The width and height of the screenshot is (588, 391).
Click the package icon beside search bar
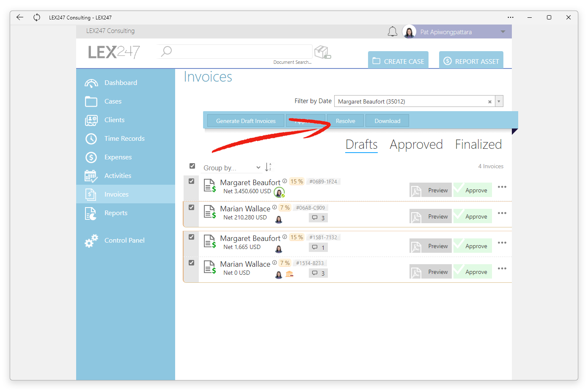coord(322,52)
